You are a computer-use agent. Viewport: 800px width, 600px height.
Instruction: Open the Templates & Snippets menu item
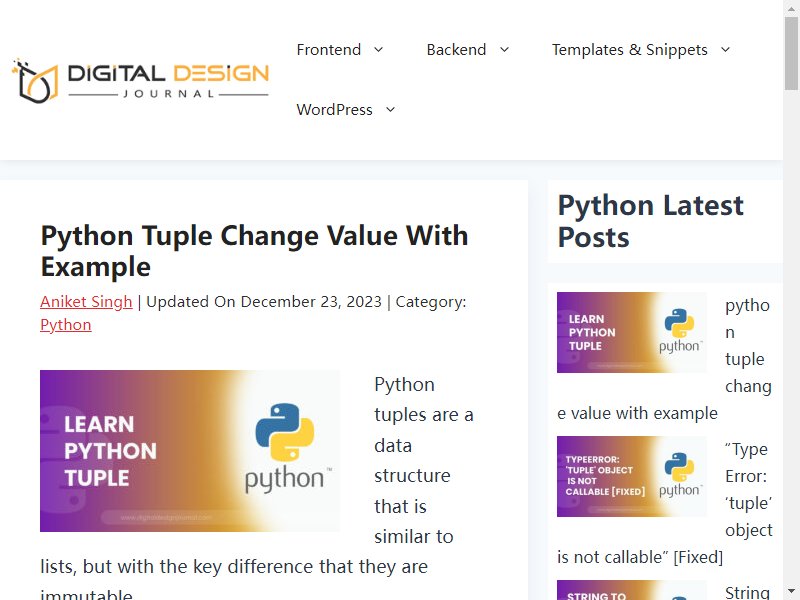[x=630, y=49]
